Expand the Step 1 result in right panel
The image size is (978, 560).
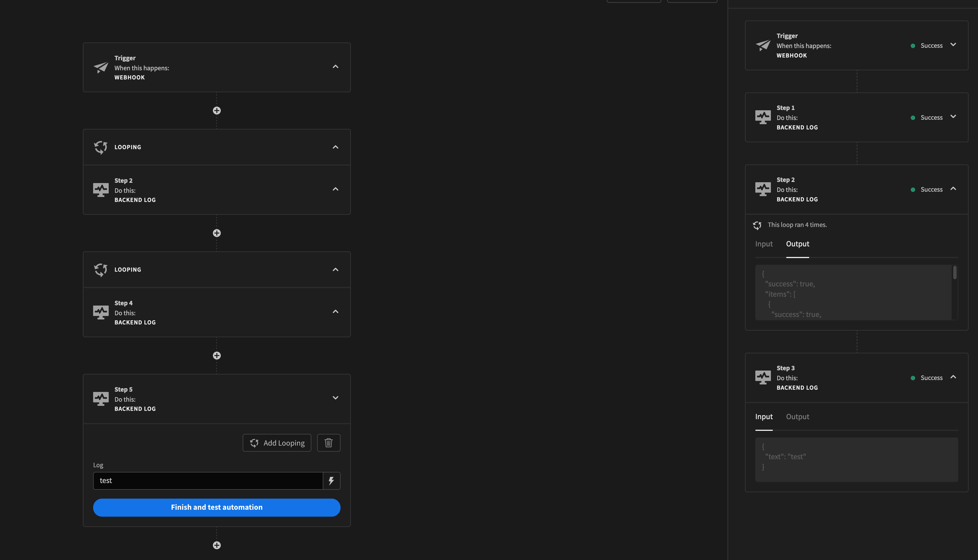953,117
